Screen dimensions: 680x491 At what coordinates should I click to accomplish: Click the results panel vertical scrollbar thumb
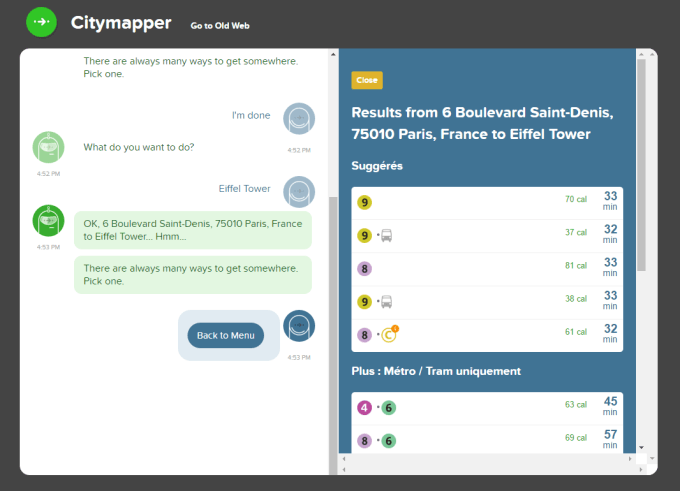click(x=641, y=165)
